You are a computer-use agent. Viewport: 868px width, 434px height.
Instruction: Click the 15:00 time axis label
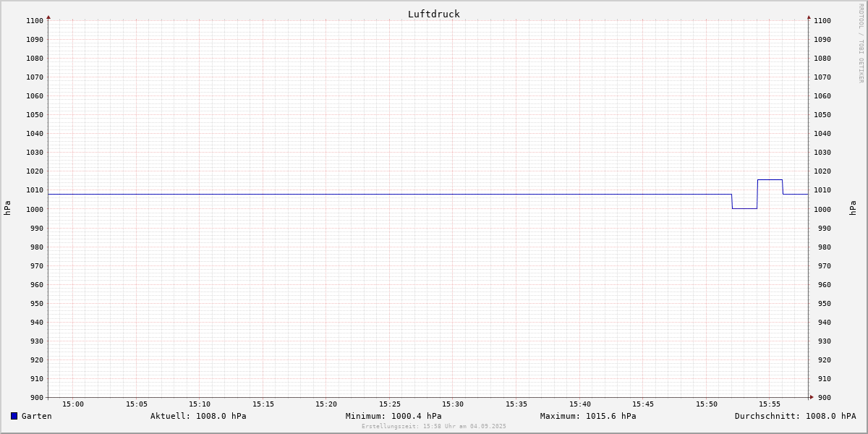click(73, 404)
